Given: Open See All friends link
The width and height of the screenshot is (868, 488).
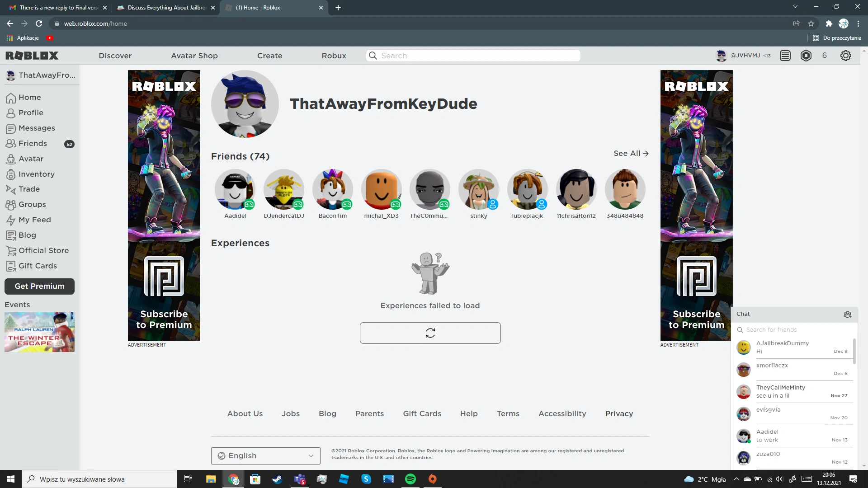Looking at the screenshot, I should point(630,153).
